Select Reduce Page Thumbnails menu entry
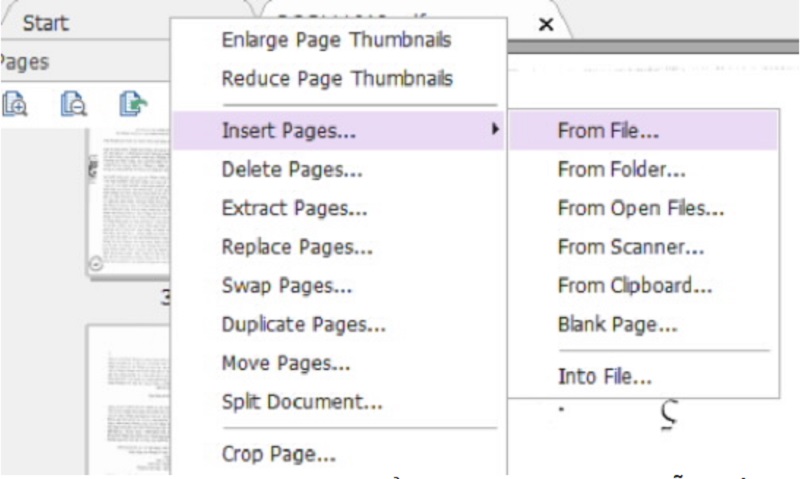Viewport: 800px width, 479px height. click(x=336, y=78)
